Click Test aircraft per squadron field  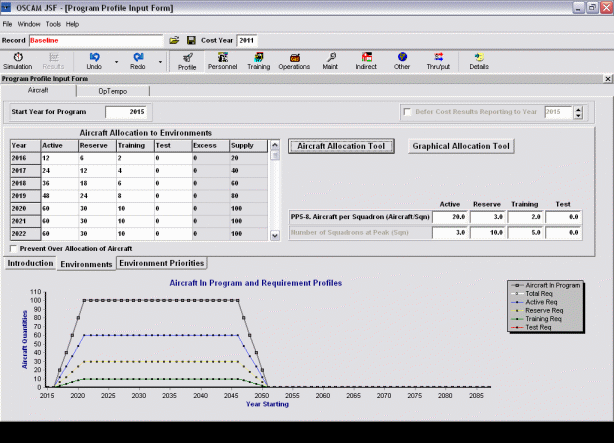[563, 217]
